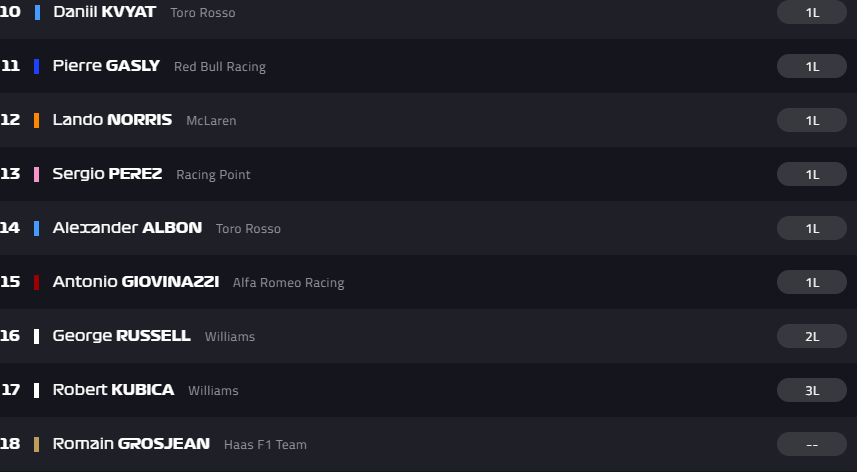Image resolution: width=857 pixels, height=472 pixels.
Task: Click McLaren orange team color bar
Action: pos(37,120)
